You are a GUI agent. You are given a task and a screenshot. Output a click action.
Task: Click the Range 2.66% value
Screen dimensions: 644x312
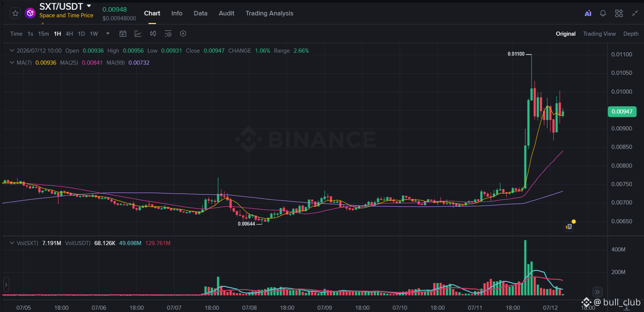(301, 51)
